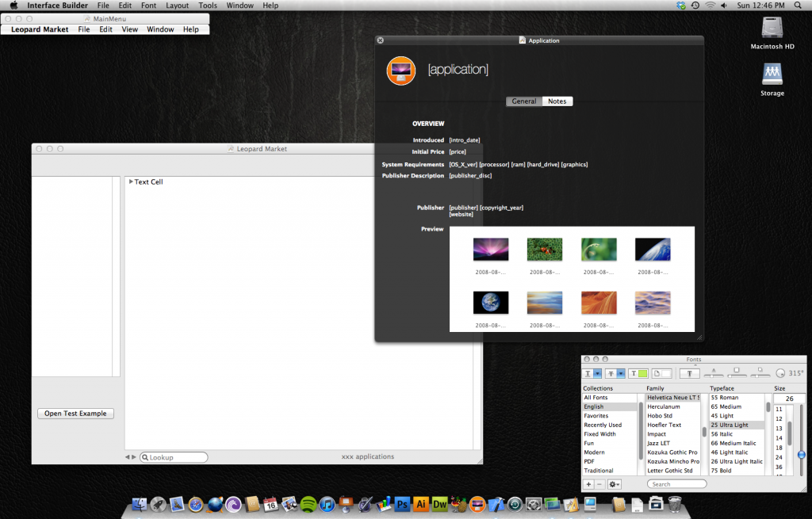Select the orange sandstone preview thumbnail
This screenshot has width=812, height=519.
click(599, 303)
